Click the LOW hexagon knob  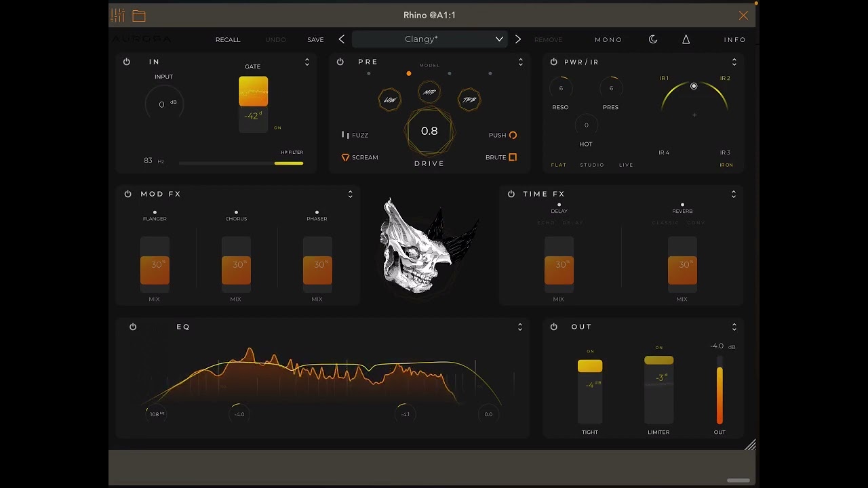(x=390, y=100)
